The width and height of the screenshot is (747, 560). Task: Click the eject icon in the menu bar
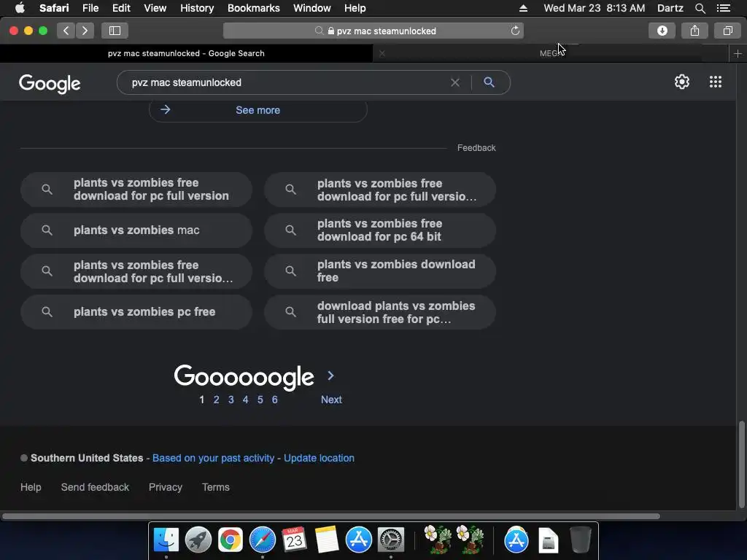[x=523, y=8]
